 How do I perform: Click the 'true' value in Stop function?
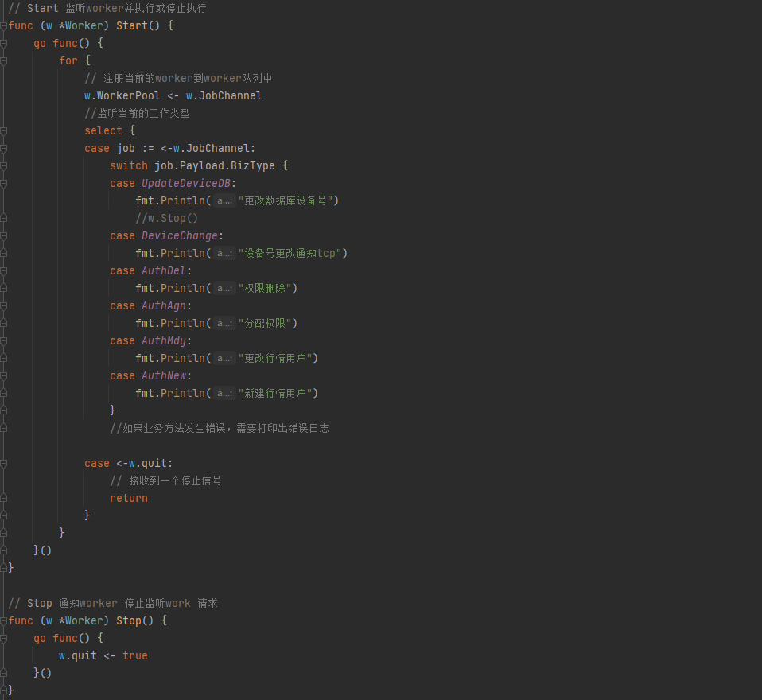click(135, 656)
